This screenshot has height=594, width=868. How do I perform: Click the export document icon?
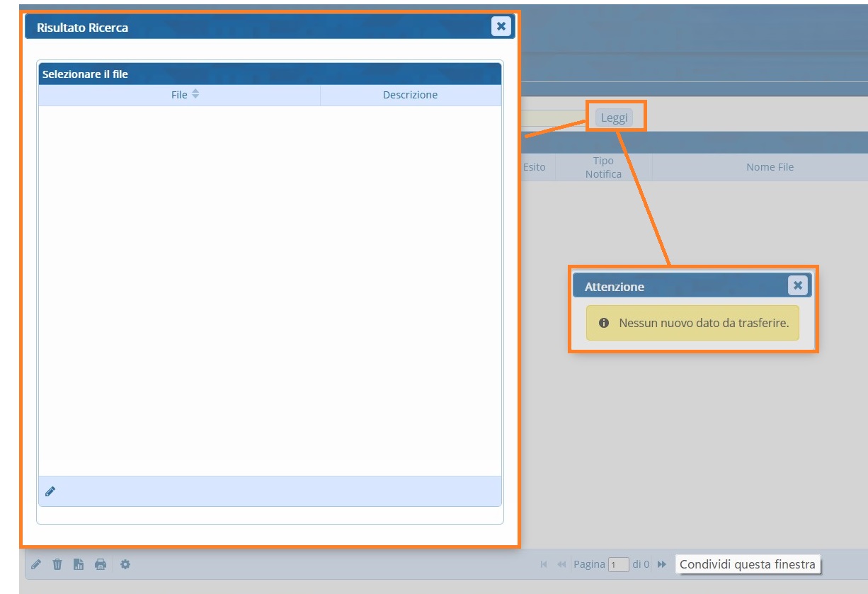[79, 564]
